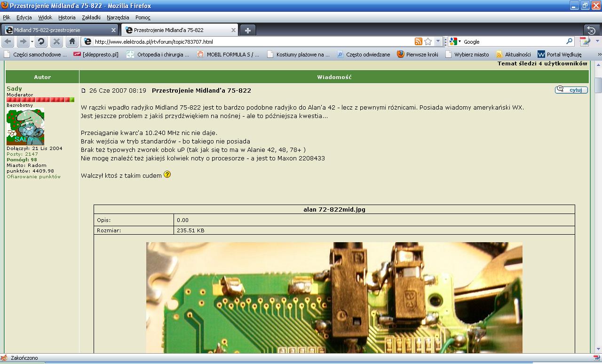Open the RSS feed icon in address bar
The width and height of the screenshot is (602, 364).
[418, 41]
